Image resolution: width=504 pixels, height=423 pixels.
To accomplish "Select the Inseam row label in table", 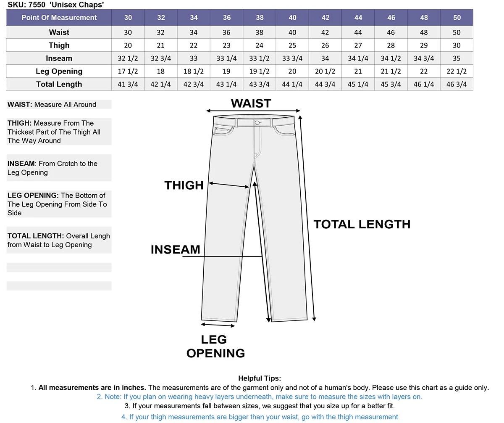I will pos(59,58).
